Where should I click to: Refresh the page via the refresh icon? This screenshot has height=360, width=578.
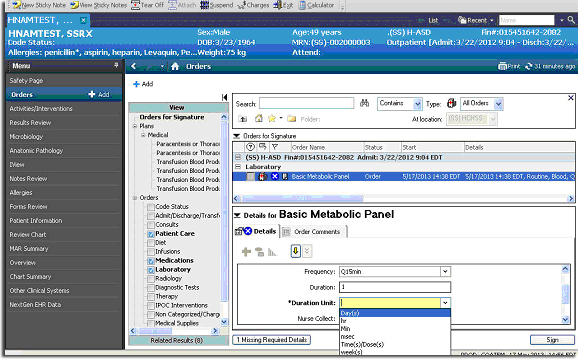click(x=529, y=66)
